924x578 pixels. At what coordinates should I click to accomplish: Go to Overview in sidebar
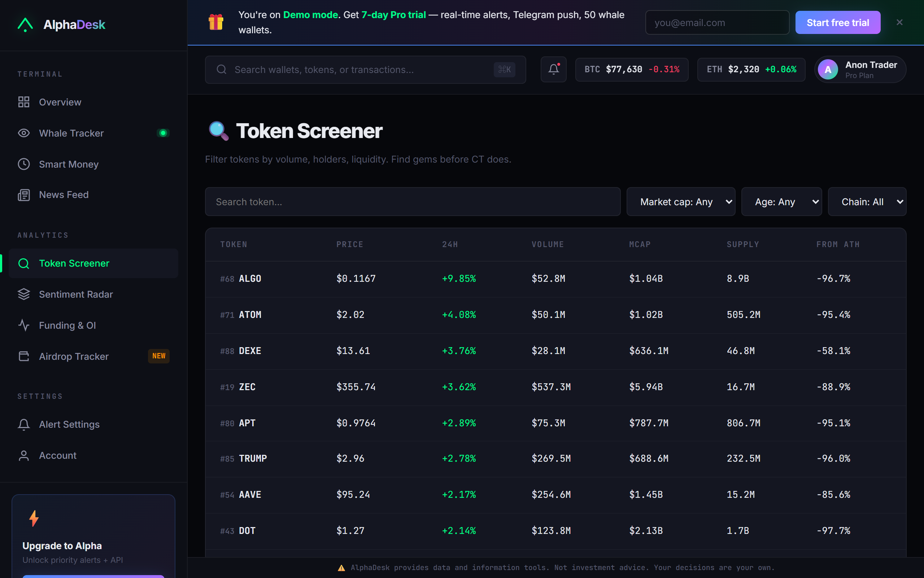[x=93, y=102]
